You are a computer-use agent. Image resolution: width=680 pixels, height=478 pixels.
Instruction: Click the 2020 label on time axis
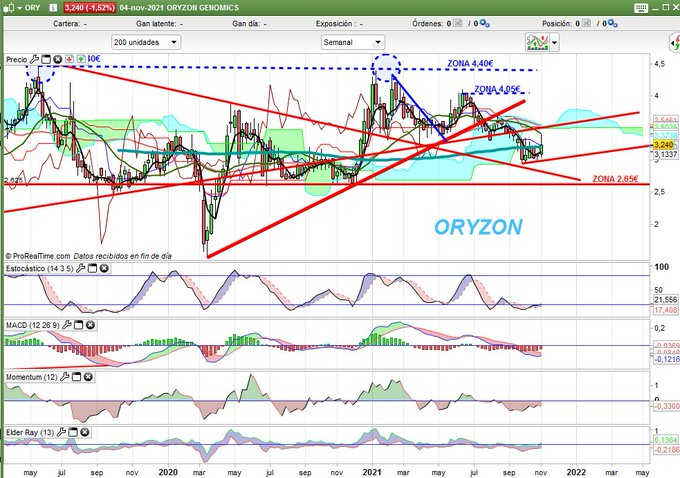(x=168, y=472)
